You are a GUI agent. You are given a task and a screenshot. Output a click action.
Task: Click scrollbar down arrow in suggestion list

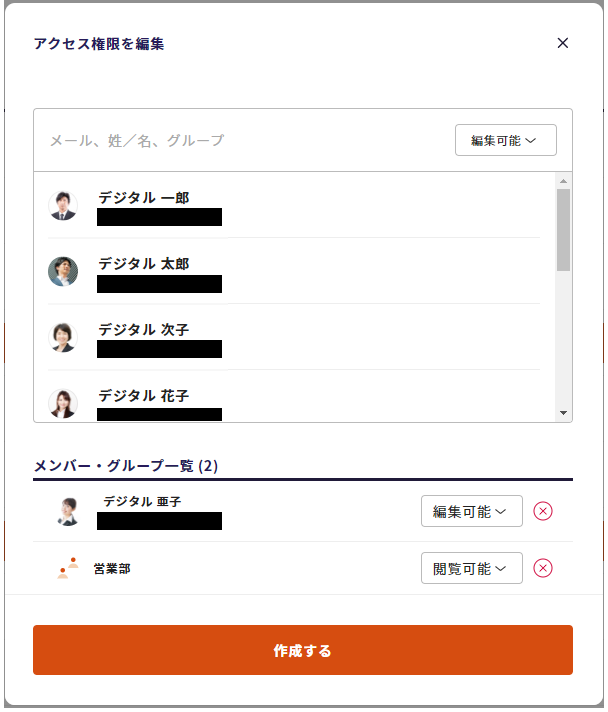pyautogui.click(x=563, y=412)
